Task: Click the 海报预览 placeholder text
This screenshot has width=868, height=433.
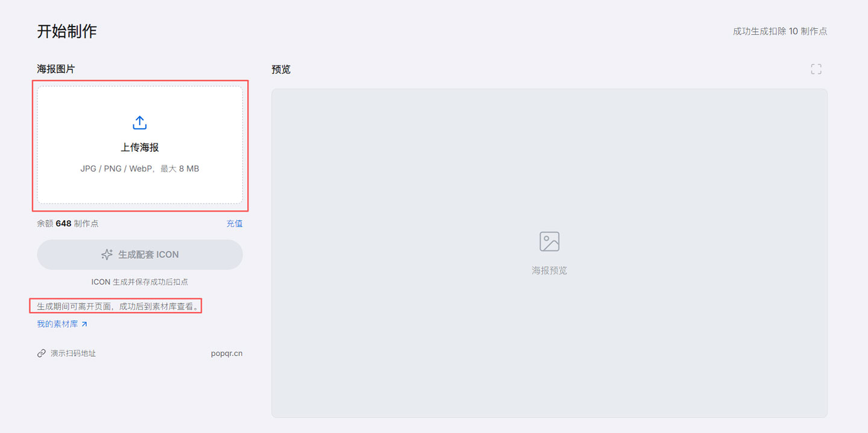Action: 549,271
